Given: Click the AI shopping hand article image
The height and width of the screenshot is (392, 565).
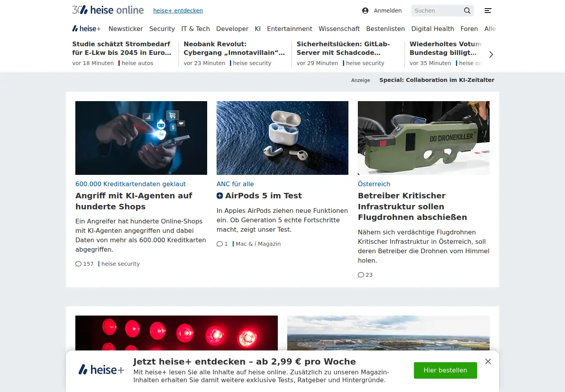Looking at the screenshot, I should [141, 138].
